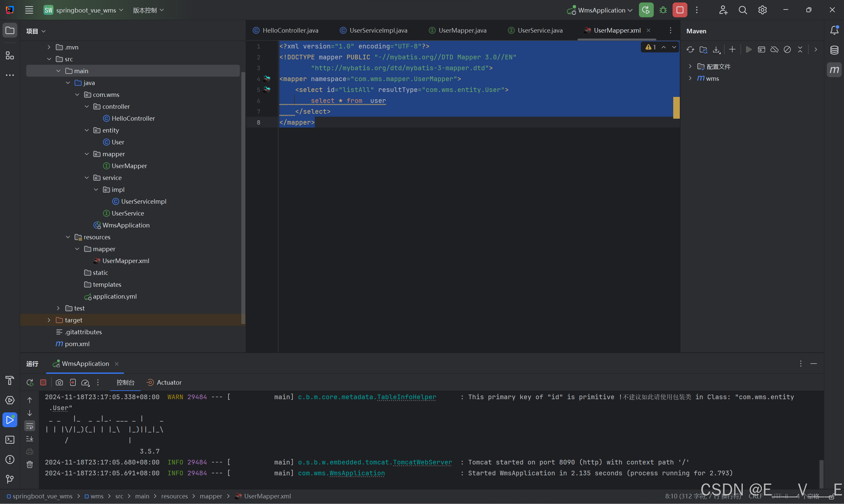
Task: Toggle soft-wrap in the console
Action: tap(30, 426)
